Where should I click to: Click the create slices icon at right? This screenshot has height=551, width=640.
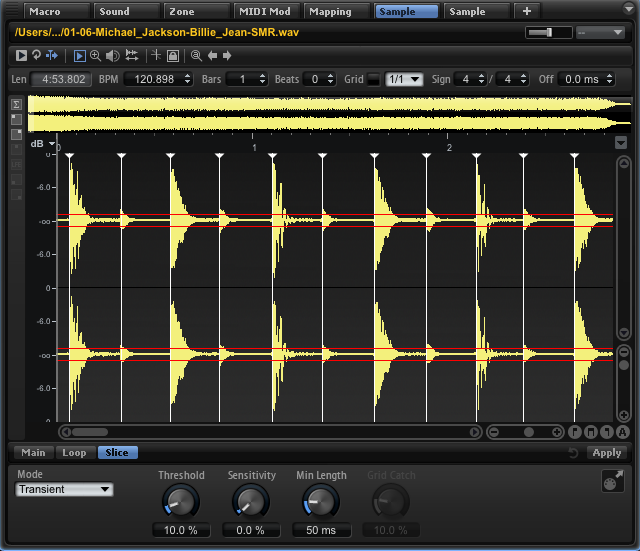coord(612,484)
